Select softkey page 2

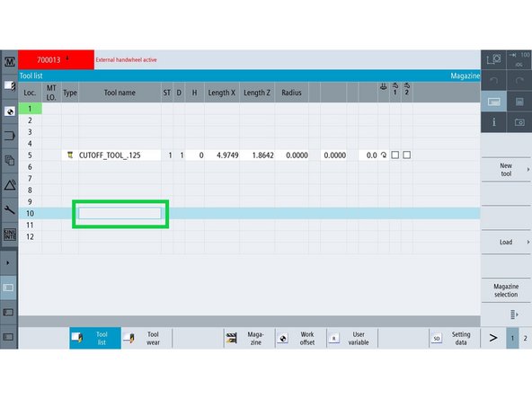pyautogui.click(x=525, y=338)
